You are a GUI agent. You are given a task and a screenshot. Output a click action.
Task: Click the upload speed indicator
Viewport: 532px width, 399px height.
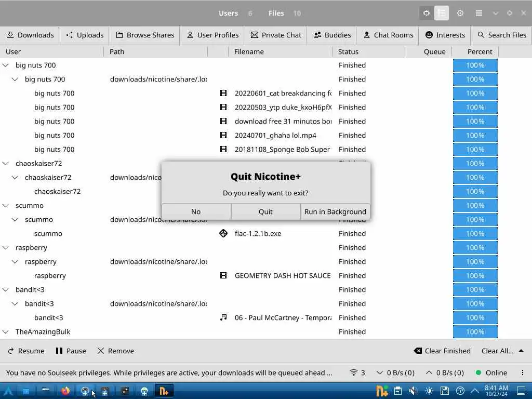click(x=445, y=373)
